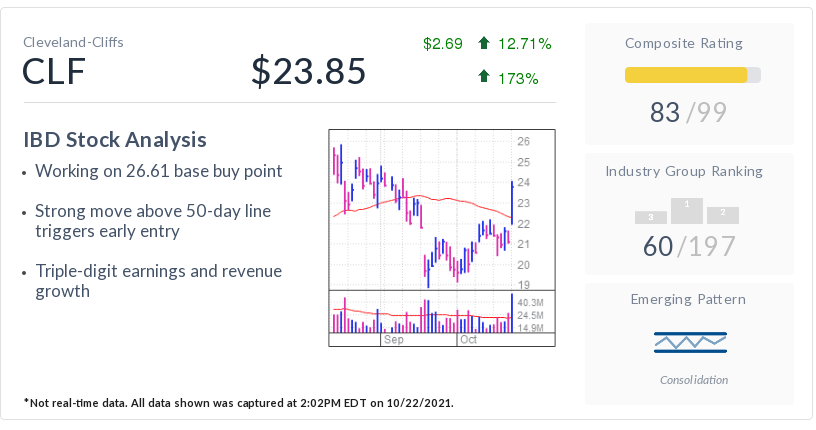Click the Emerging Pattern label

point(688,299)
